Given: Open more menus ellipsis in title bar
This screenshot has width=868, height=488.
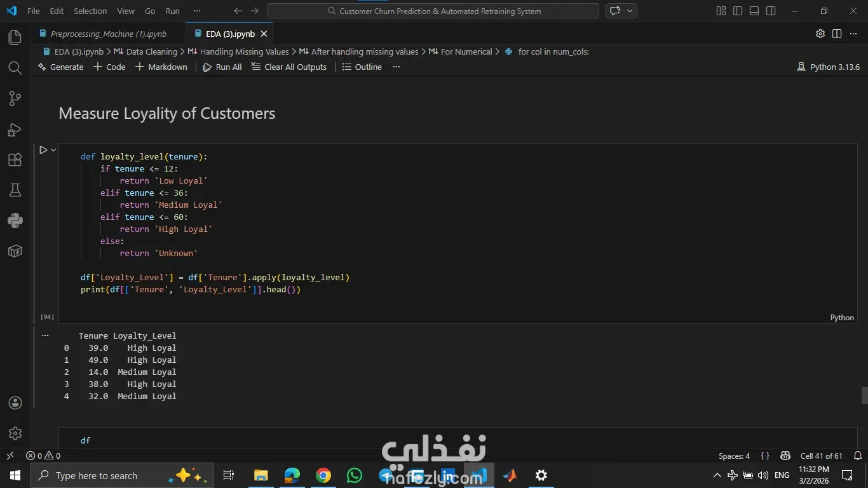Looking at the screenshot, I should (197, 11).
